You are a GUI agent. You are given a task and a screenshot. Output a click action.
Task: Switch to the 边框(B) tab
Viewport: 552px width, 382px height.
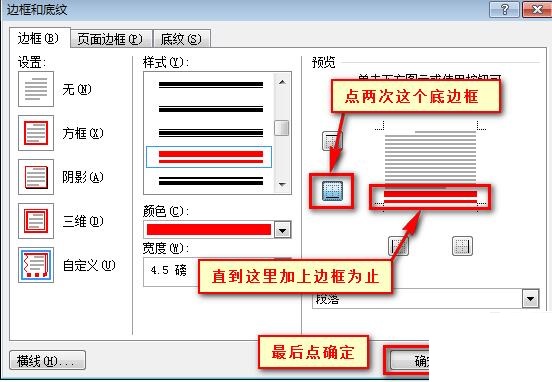click(x=39, y=38)
